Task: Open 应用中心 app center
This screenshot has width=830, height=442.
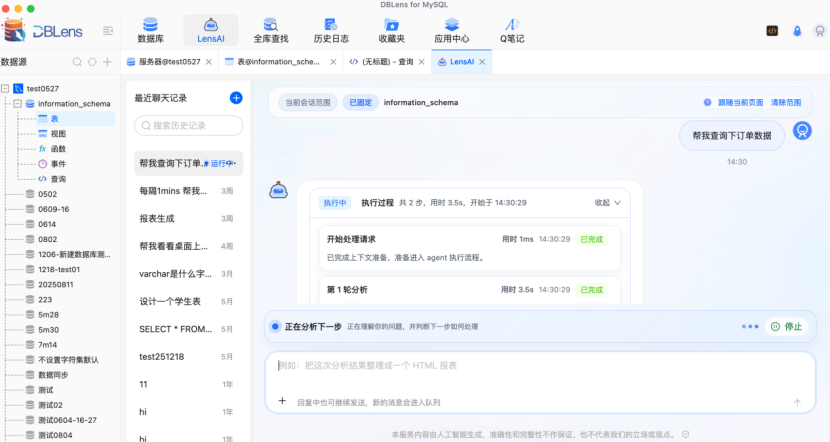Action: click(452, 30)
